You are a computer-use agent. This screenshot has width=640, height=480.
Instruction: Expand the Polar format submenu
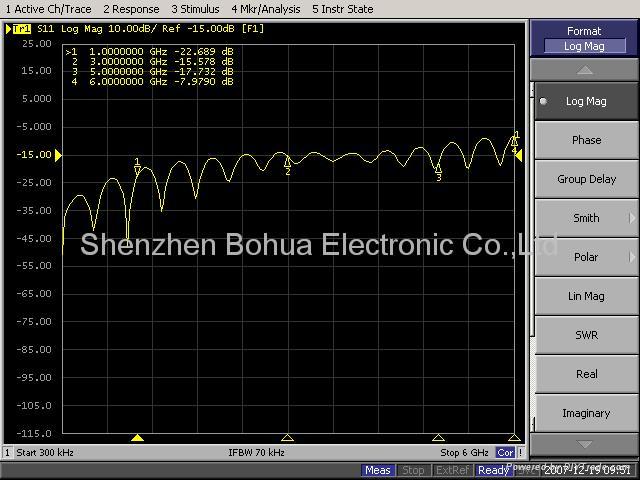click(x=585, y=257)
